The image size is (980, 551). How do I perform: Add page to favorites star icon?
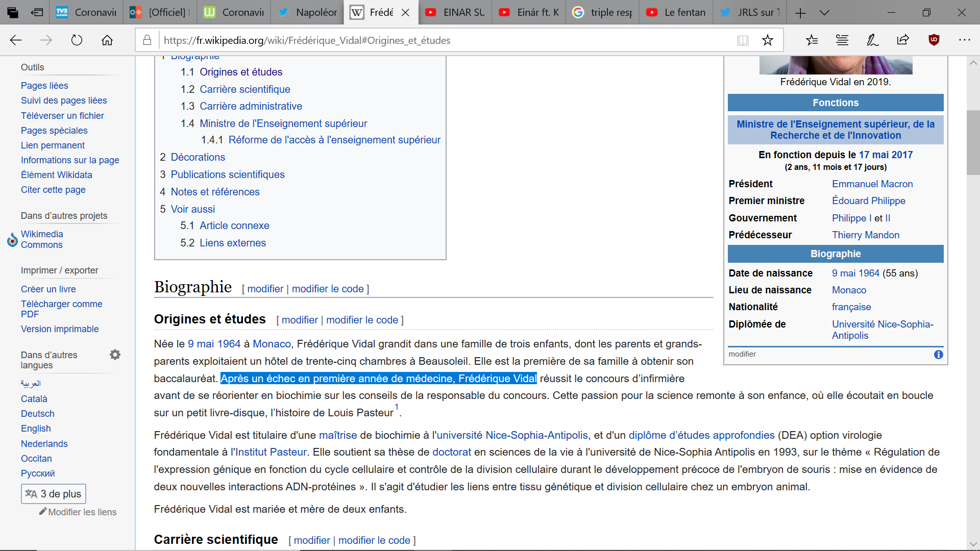[x=767, y=40]
